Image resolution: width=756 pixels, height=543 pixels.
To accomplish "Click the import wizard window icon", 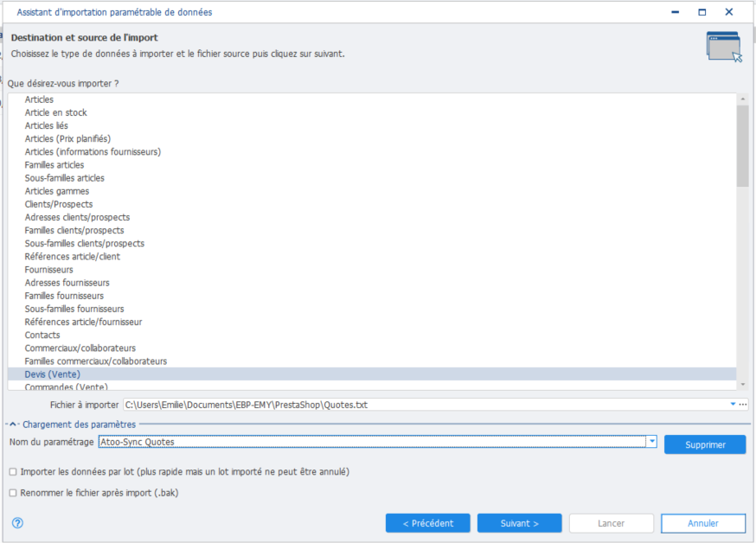I will click(723, 47).
